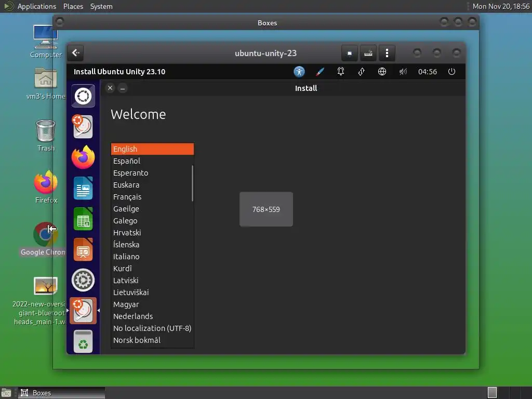Open notifications bell indicator

pyautogui.click(x=341, y=72)
